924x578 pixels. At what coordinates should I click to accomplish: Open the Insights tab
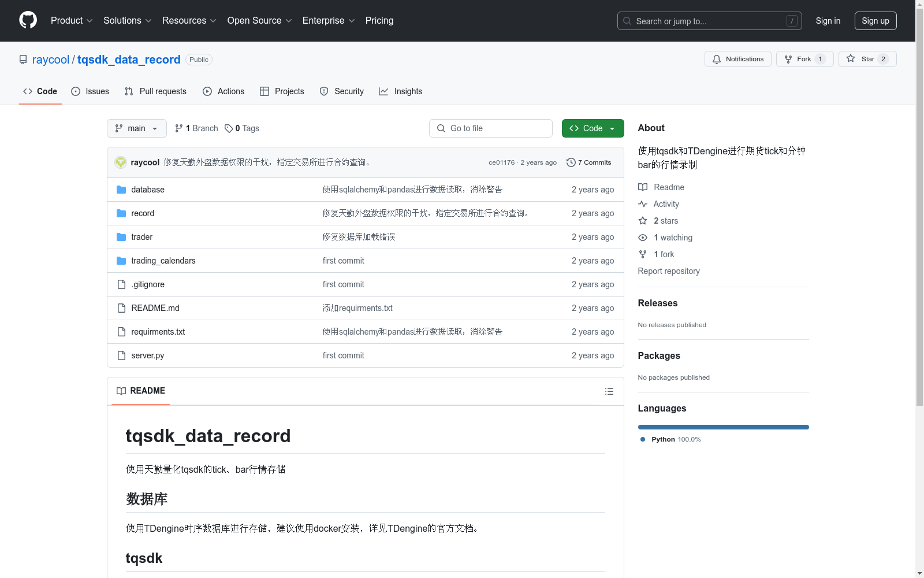[401, 91]
